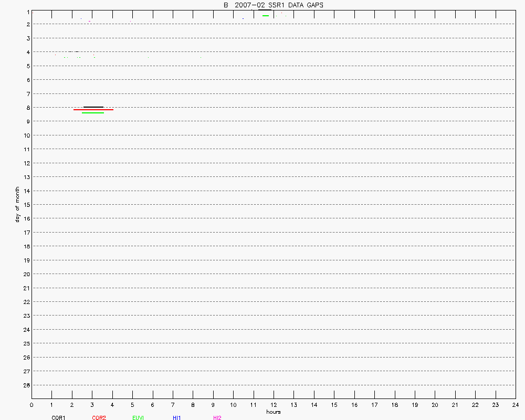Click the black COR1 gap bar on day 8

(x=93, y=107)
